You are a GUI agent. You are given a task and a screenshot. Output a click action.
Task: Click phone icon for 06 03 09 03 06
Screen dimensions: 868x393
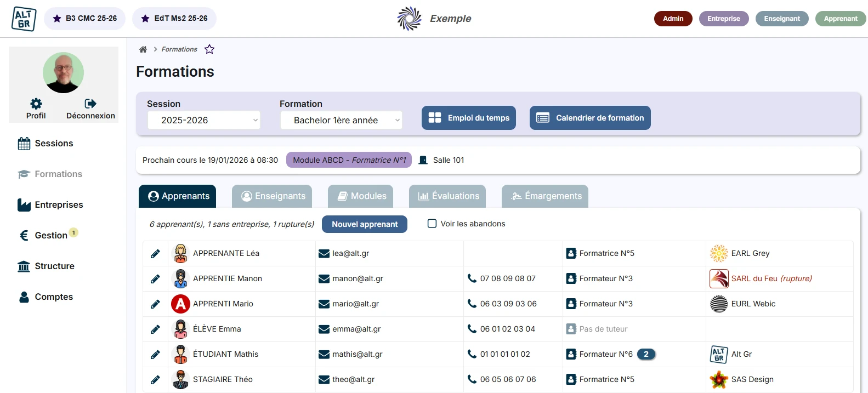(472, 304)
